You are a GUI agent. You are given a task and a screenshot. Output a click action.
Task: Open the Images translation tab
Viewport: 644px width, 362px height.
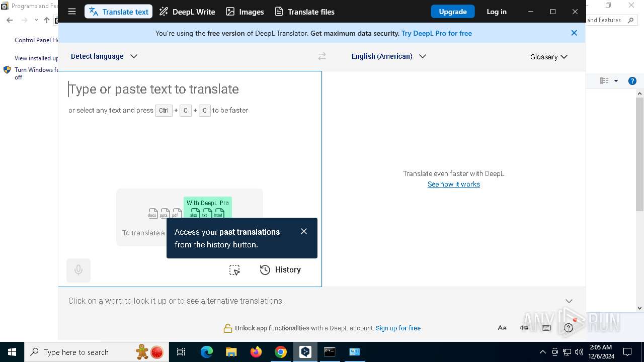tap(245, 12)
